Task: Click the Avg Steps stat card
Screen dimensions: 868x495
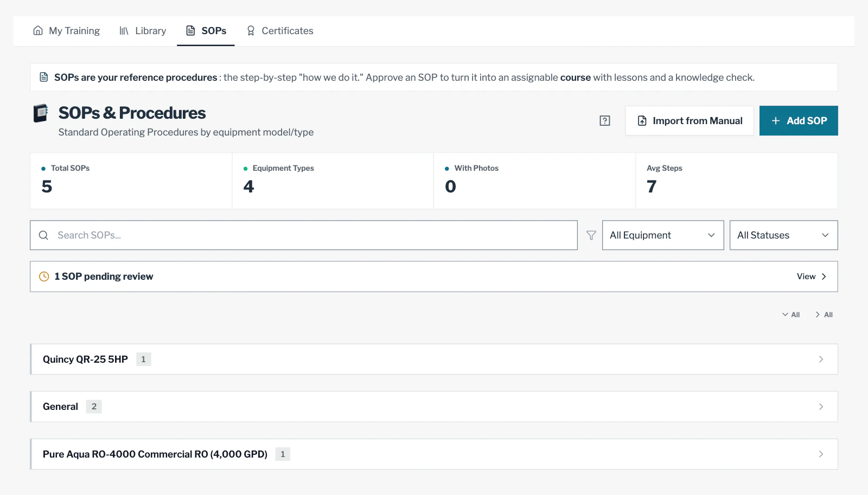Action: [737, 181]
